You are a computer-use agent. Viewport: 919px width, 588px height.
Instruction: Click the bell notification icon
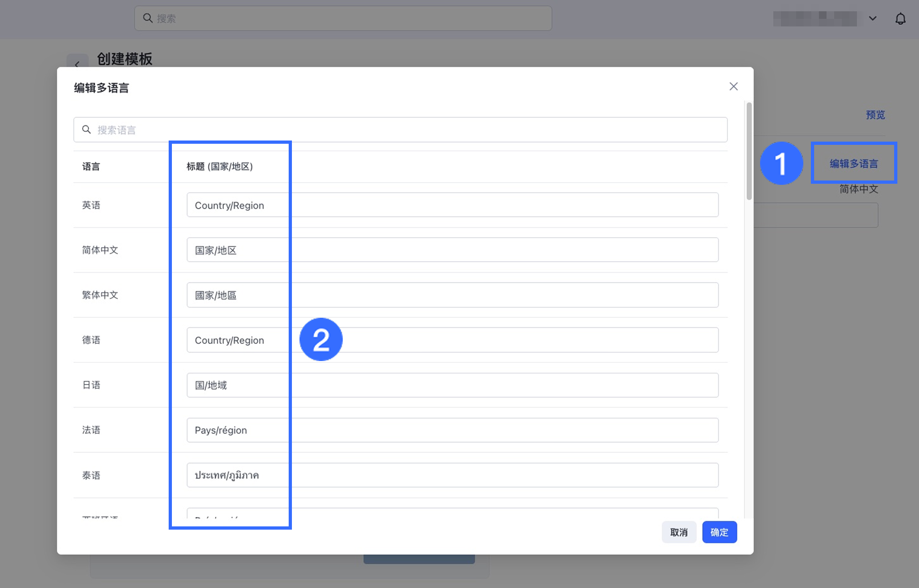coord(901,18)
